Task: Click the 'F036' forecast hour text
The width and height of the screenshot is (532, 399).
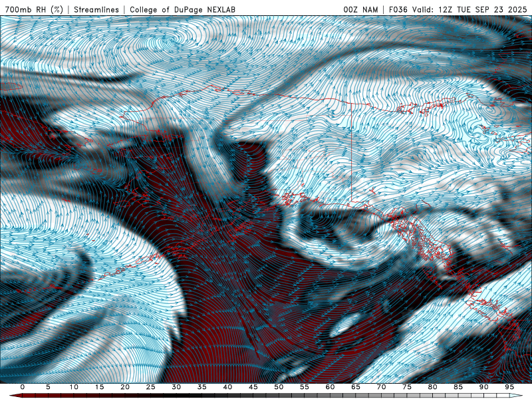Action: click(398, 9)
